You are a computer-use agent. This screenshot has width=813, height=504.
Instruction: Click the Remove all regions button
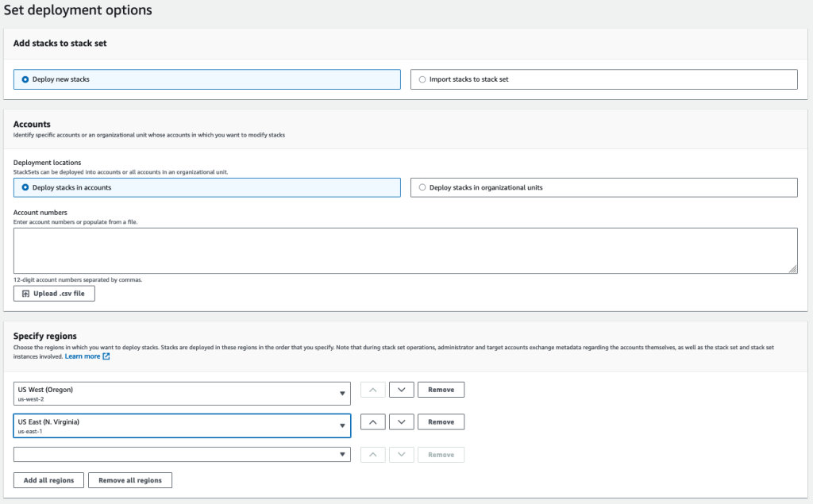(x=129, y=479)
